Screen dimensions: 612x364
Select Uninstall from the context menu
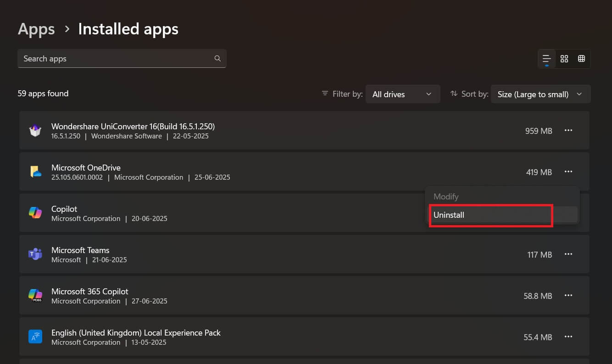tap(491, 215)
